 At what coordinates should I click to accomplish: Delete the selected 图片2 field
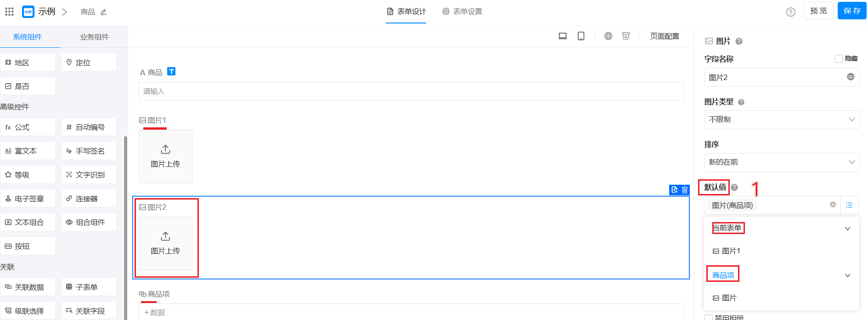coord(685,190)
